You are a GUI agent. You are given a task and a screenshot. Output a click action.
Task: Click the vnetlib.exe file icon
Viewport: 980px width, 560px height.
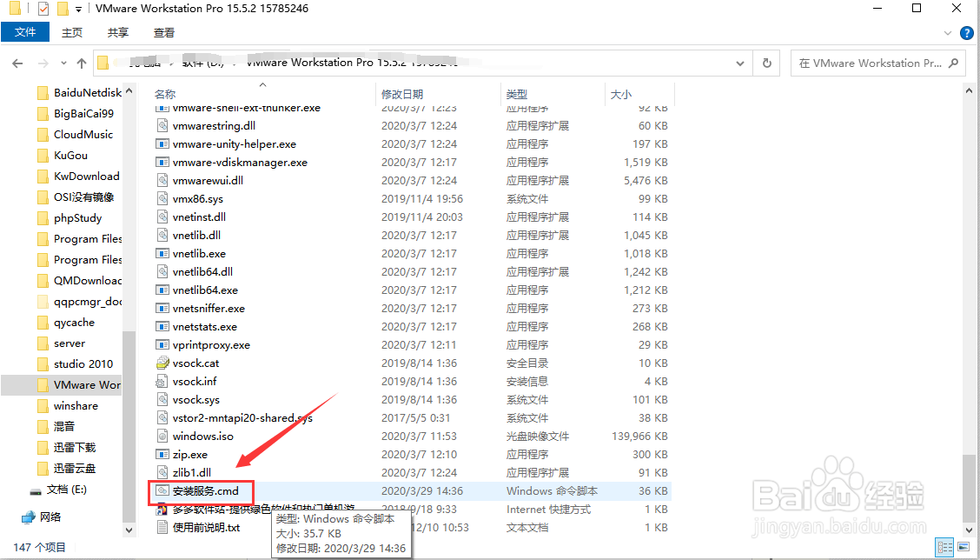[x=162, y=253]
